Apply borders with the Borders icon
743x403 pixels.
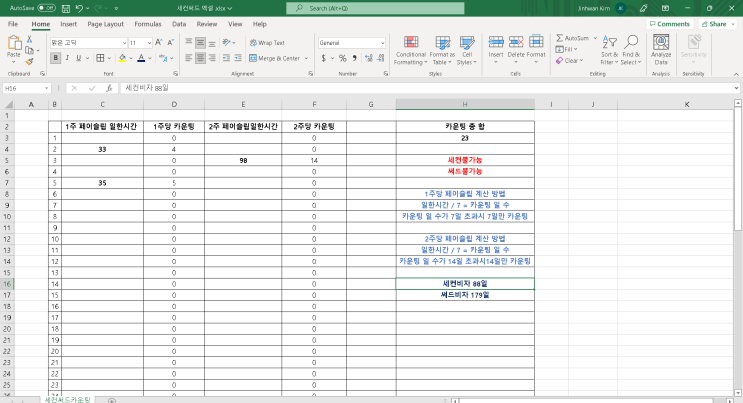pyautogui.click(x=100, y=58)
